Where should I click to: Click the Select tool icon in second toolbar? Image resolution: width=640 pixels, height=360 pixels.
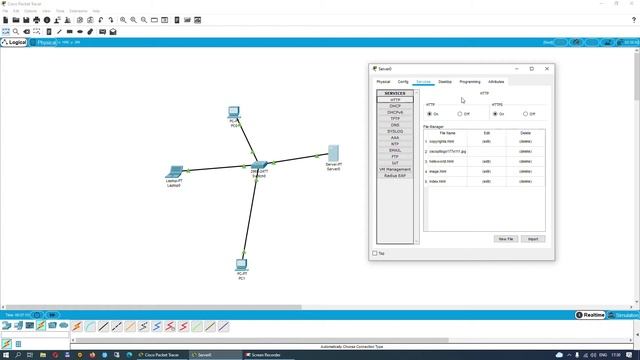[6, 31]
